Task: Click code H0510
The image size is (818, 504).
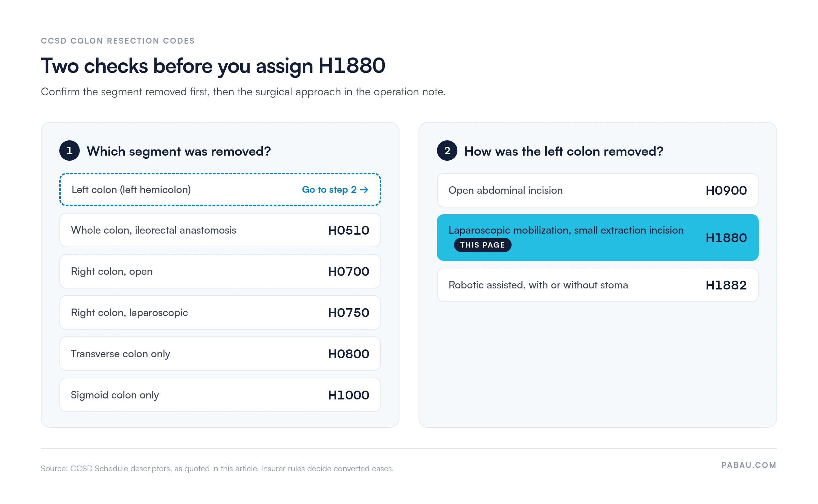Action: click(349, 230)
